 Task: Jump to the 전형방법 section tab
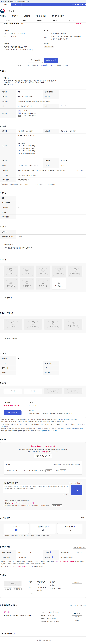tap(72, 20)
